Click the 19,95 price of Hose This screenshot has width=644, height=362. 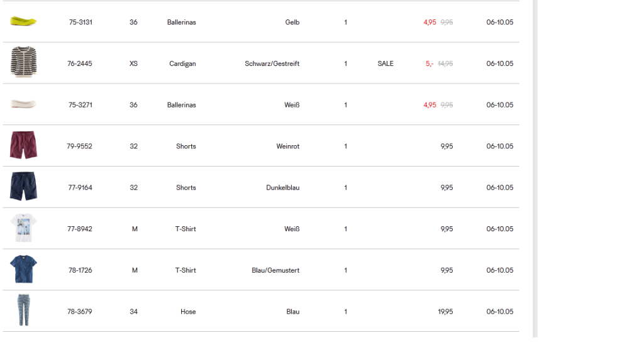tap(445, 312)
